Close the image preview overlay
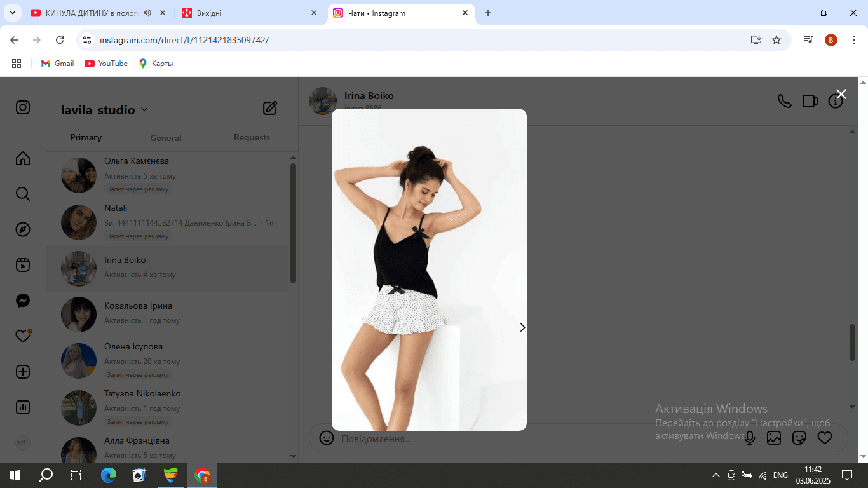868x488 pixels. [841, 94]
